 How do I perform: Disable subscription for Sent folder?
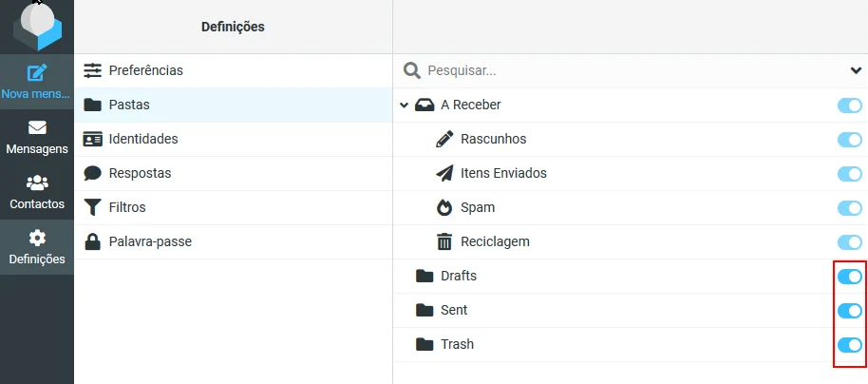click(849, 311)
